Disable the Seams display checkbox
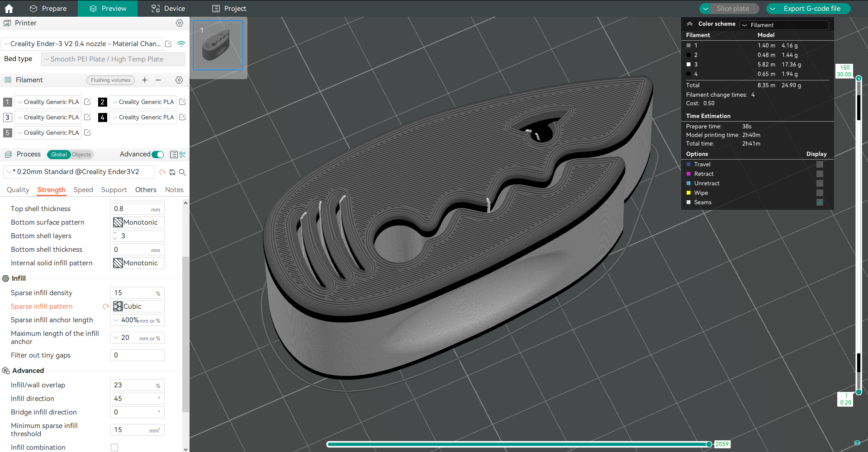This screenshot has height=452, width=868. coord(820,202)
